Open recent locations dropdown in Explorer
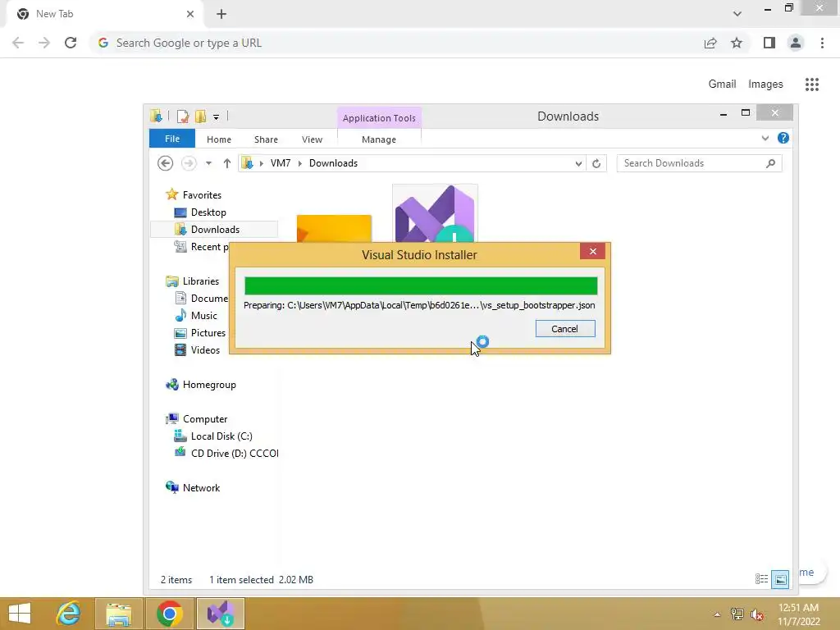840x630 pixels. tap(208, 163)
